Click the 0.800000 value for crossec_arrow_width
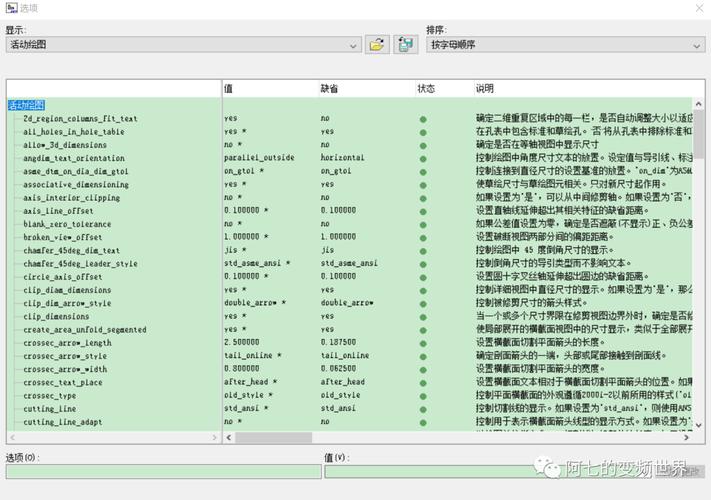The width and height of the screenshot is (711, 500). pyautogui.click(x=242, y=369)
